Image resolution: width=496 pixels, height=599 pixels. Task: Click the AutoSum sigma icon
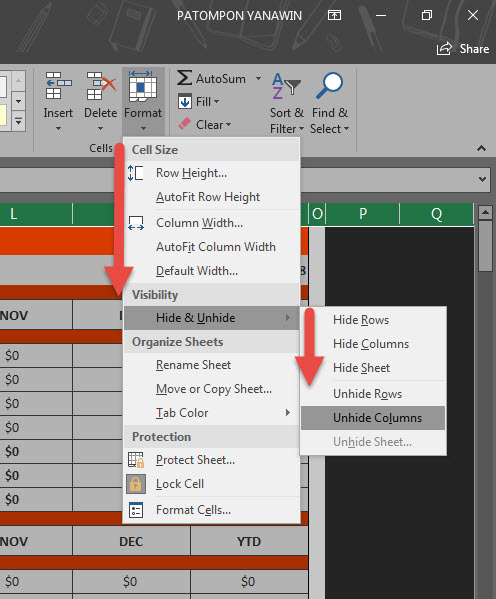coord(184,78)
